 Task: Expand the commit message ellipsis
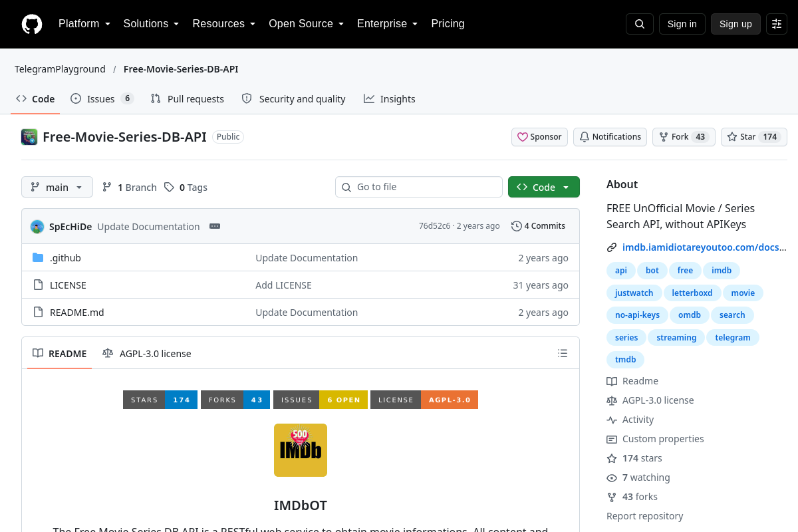(x=215, y=226)
